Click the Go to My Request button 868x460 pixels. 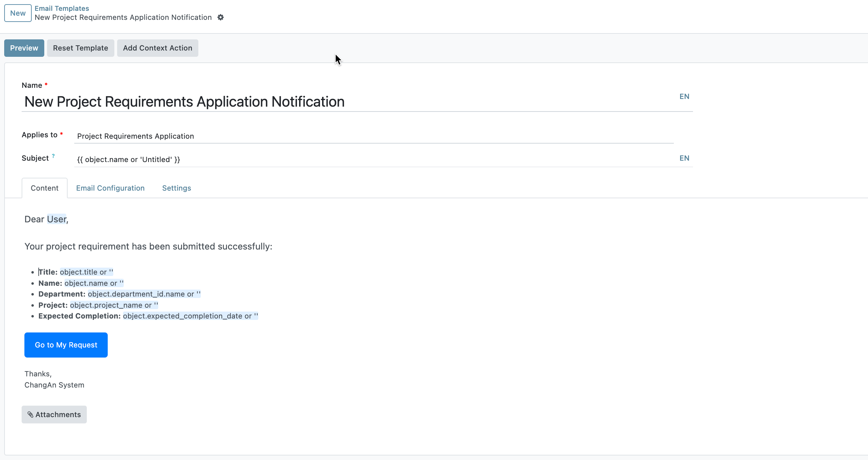pos(66,345)
